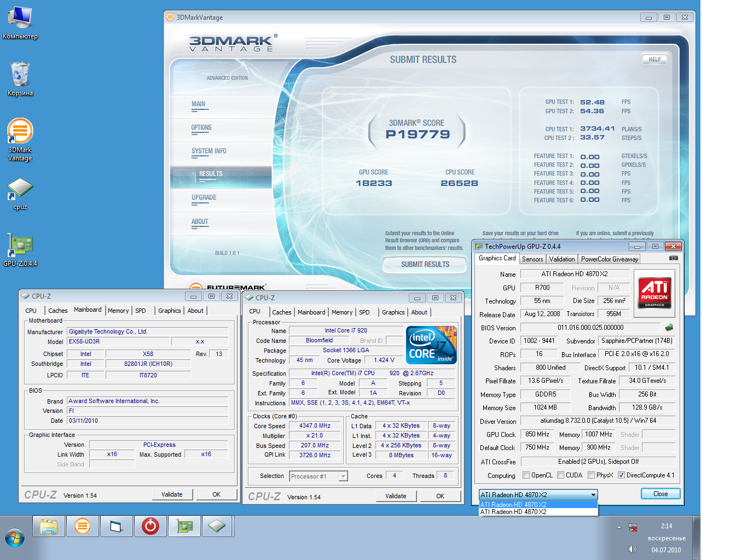
Task: Open SPD tab in left CPU-Z window
Action: 141,311
